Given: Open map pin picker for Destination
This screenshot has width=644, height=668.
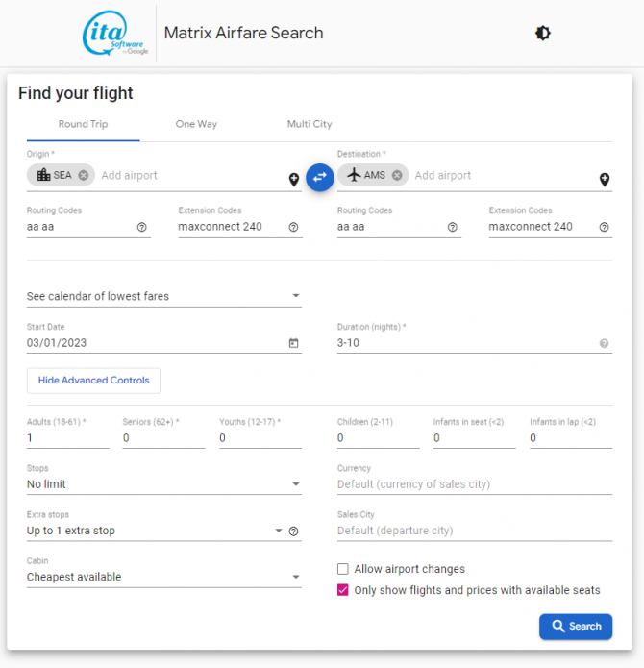Looking at the screenshot, I should [605, 180].
